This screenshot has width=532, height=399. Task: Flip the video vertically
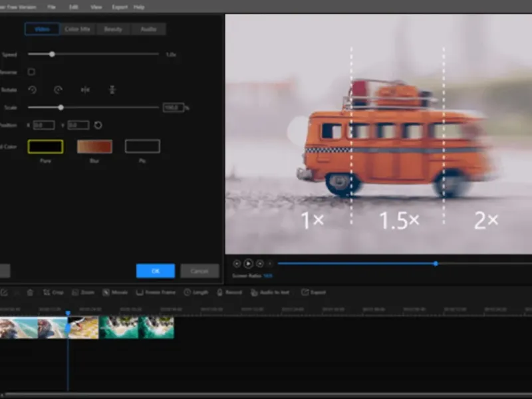pos(112,90)
